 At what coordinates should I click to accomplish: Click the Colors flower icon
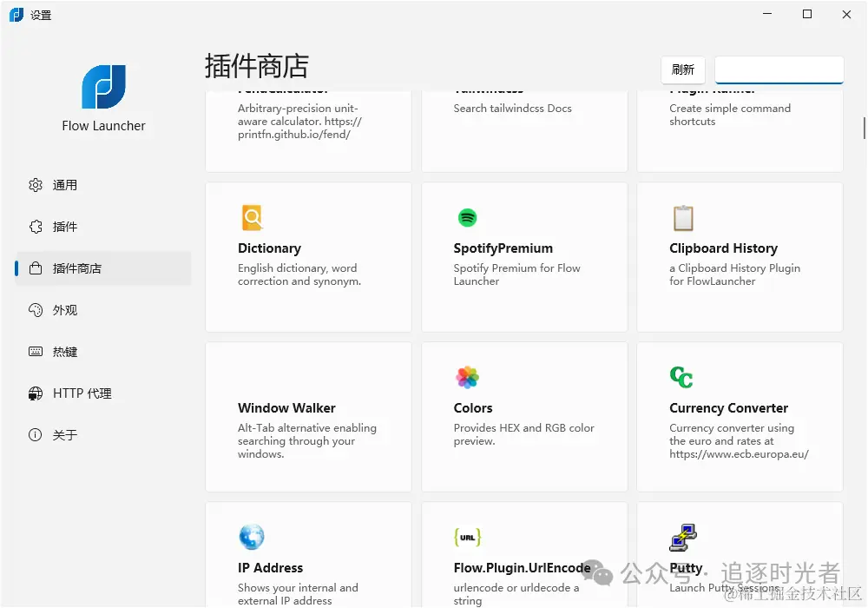point(467,377)
